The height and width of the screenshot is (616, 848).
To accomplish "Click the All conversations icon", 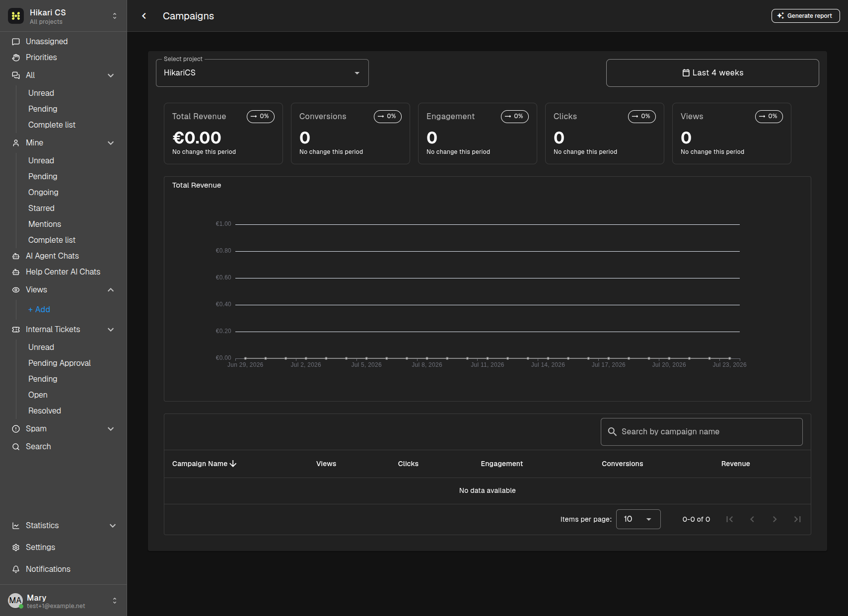I will 16,75.
